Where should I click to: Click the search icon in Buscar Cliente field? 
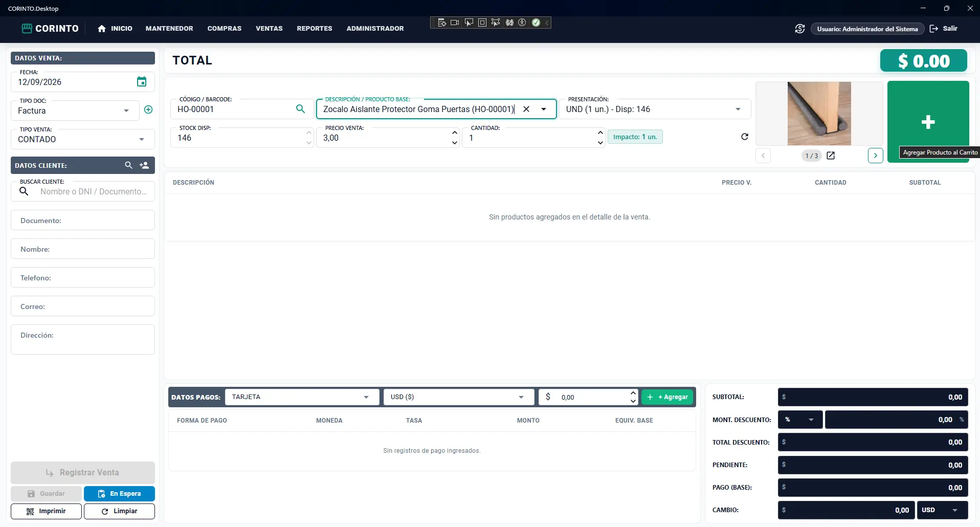click(x=24, y=191)
